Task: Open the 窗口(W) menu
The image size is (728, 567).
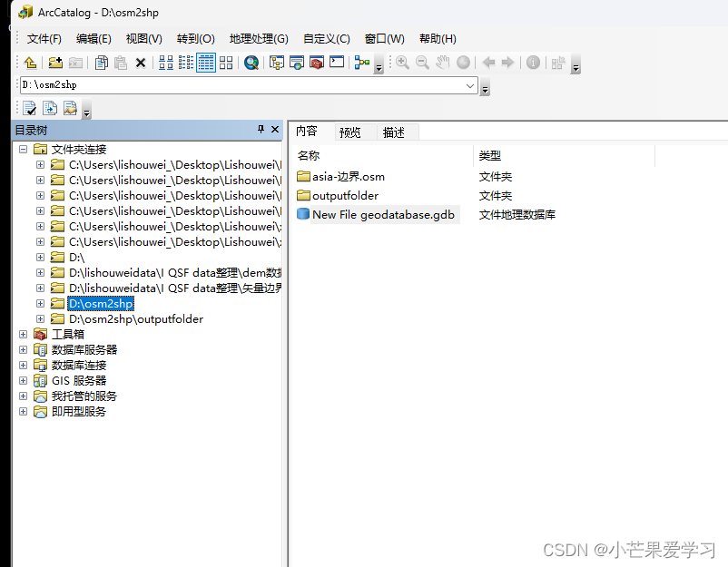Action: pyautogui.click(x=385, y=38)
